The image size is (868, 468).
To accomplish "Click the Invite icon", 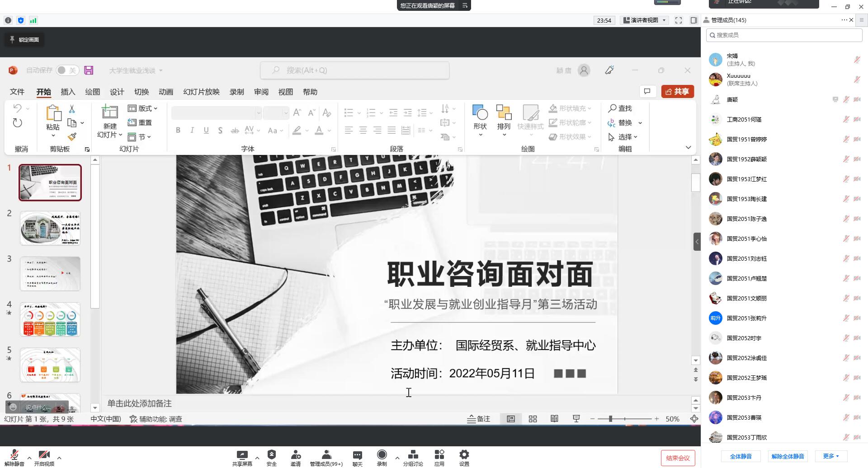I will tap(296, 455).
